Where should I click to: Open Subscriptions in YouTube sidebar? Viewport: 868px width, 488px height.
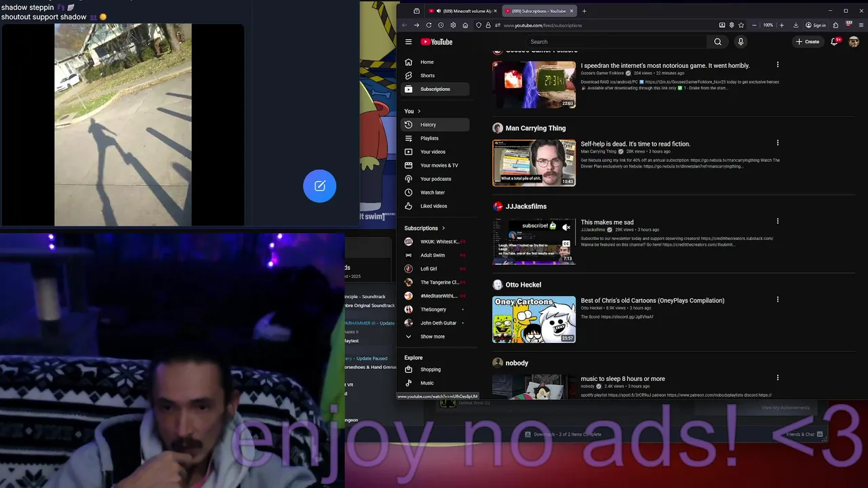pos(435,89)
